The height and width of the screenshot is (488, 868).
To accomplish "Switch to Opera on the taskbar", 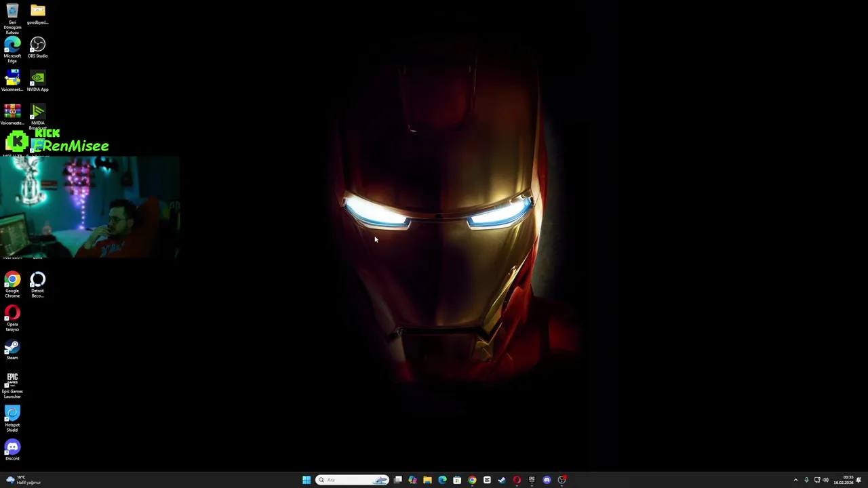I will point(517,480).
